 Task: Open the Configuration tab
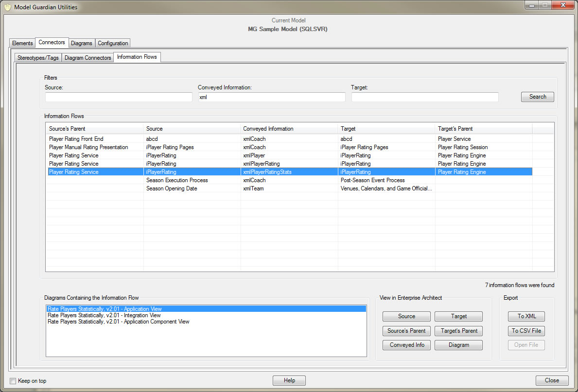[x=113, y=43]
